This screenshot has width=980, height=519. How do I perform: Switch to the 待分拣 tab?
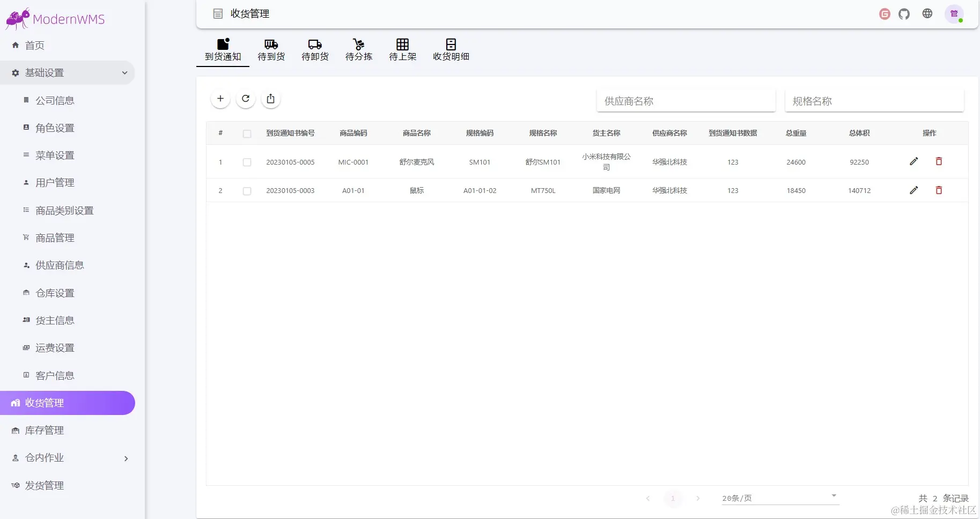[x=359, y=51]
